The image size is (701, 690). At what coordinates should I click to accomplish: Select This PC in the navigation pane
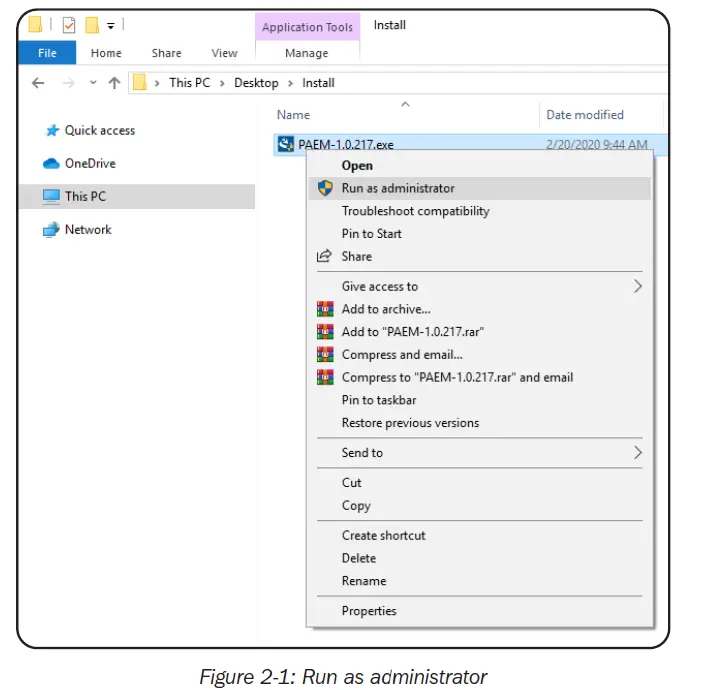[x=137, y=196]
